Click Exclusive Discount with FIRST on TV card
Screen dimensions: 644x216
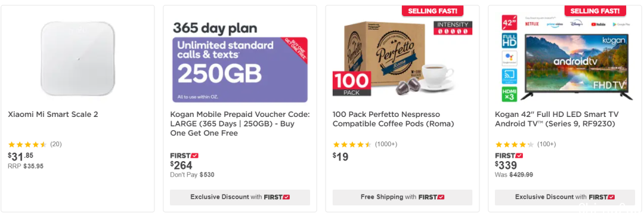coord(565,197)
